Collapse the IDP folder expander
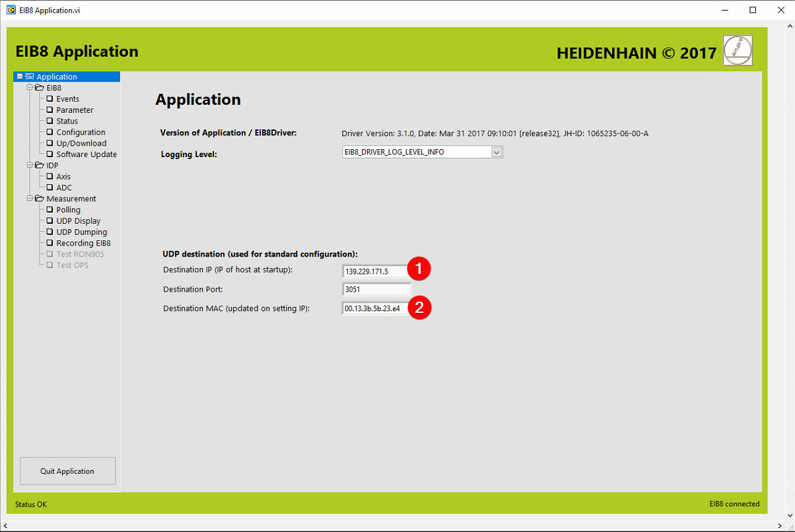 coord(30,166)
